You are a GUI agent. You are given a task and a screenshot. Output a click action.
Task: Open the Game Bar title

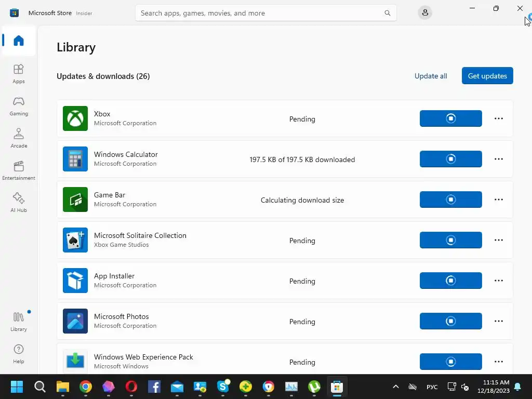pos(110,195)
